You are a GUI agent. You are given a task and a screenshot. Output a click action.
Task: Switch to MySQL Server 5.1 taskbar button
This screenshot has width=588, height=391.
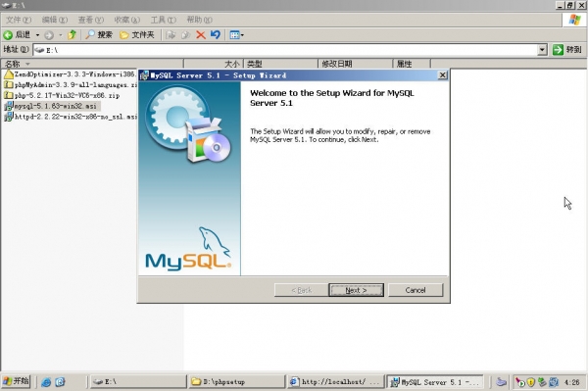click(434, 381)
